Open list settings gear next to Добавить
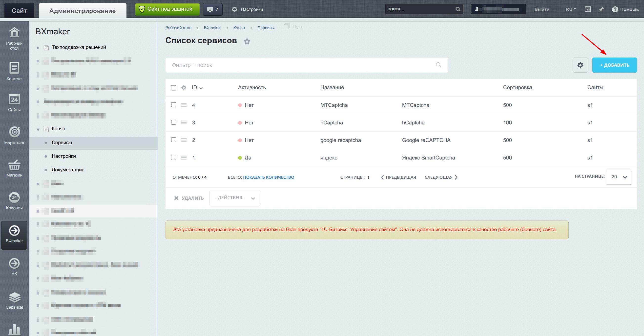Viewport: 644px width, 336px height. click(x=580, y=65)
